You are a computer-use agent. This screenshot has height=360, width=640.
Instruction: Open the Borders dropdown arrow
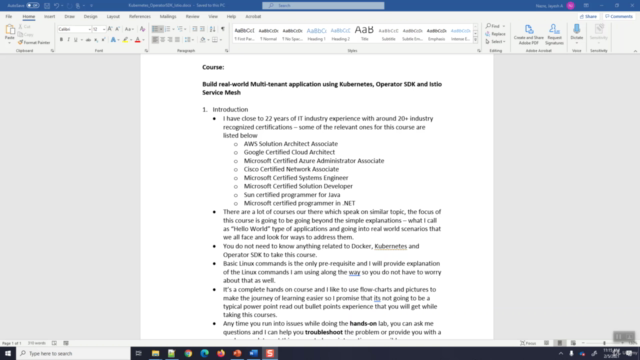tap(221, 40)
